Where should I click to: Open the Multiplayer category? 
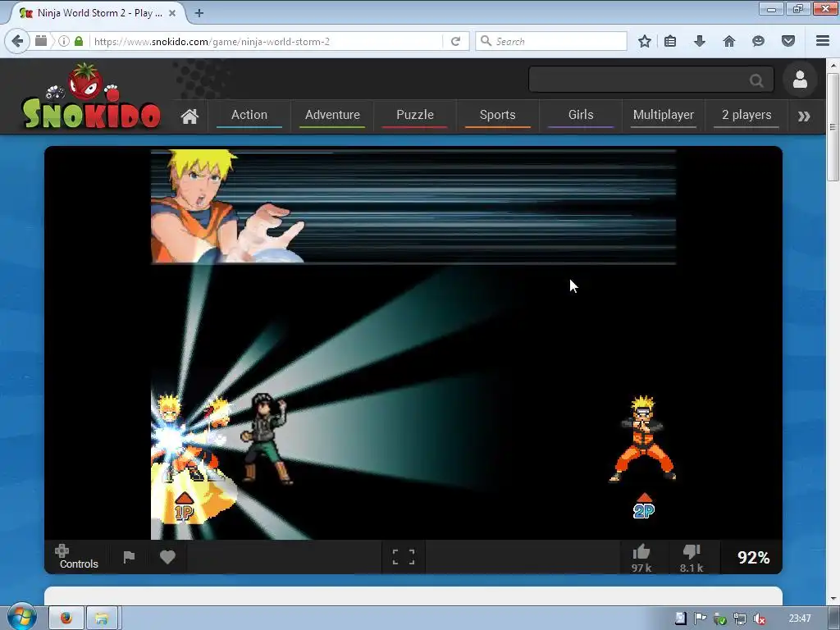click(663, 115)
